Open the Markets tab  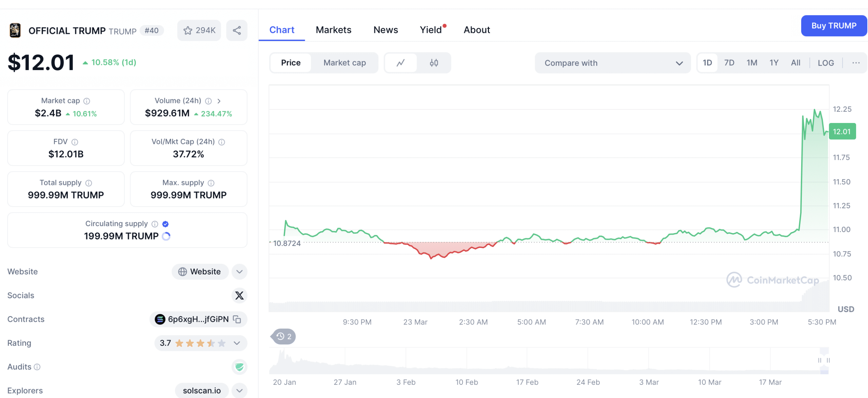[333, 30]
